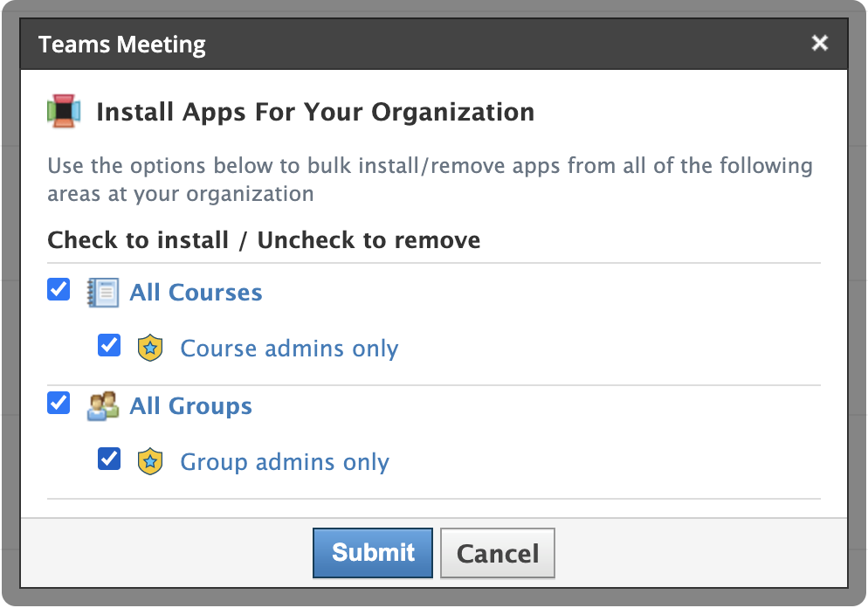This screenshot has height=608, width=868.
Task: Click the people icon beside All Groups
Action: (x=103, y=406)
